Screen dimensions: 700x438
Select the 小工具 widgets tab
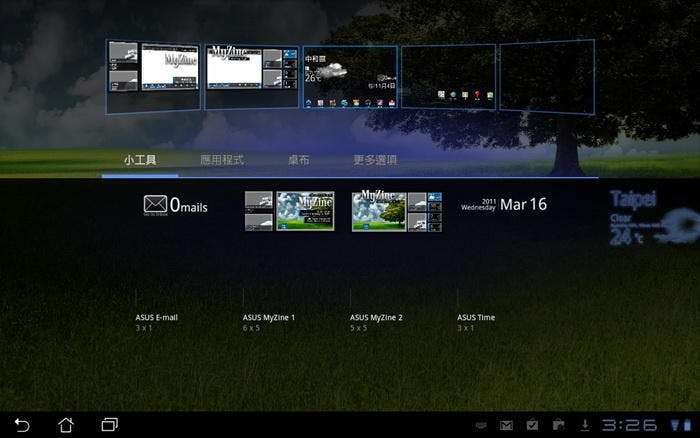point(140,160)
